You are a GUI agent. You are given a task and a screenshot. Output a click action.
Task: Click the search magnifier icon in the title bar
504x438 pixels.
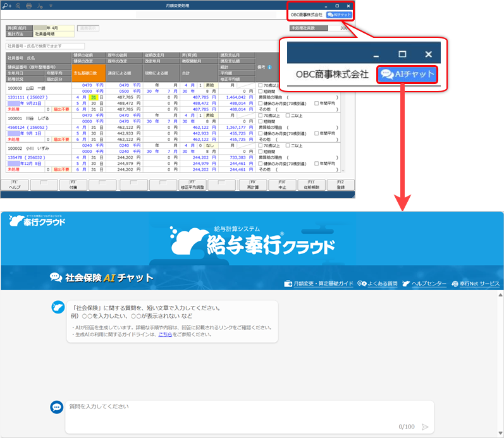click(x=18, y=6)
